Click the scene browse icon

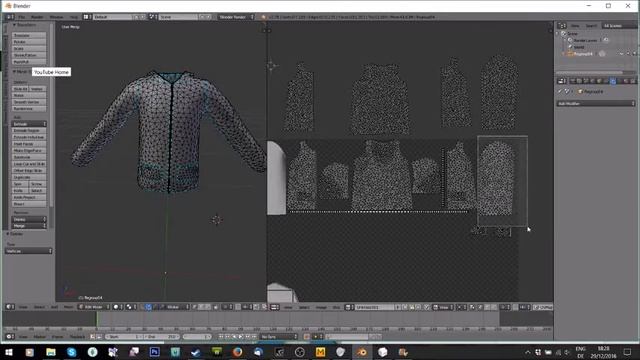click(x=153, y=17)
